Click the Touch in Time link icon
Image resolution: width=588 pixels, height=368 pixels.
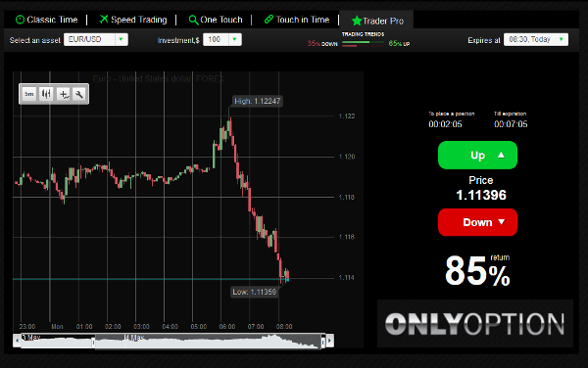pos(269,20)
